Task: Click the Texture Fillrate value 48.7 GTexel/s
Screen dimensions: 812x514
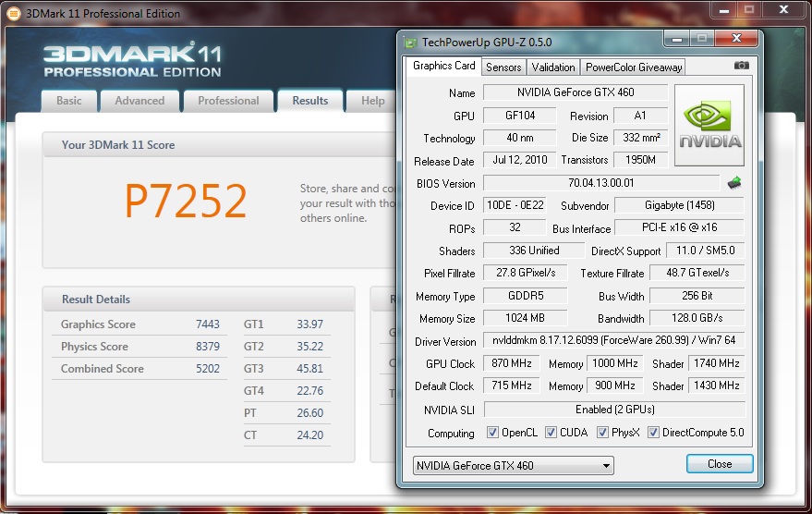Action: pyautogui.click(x=697, y=273)
